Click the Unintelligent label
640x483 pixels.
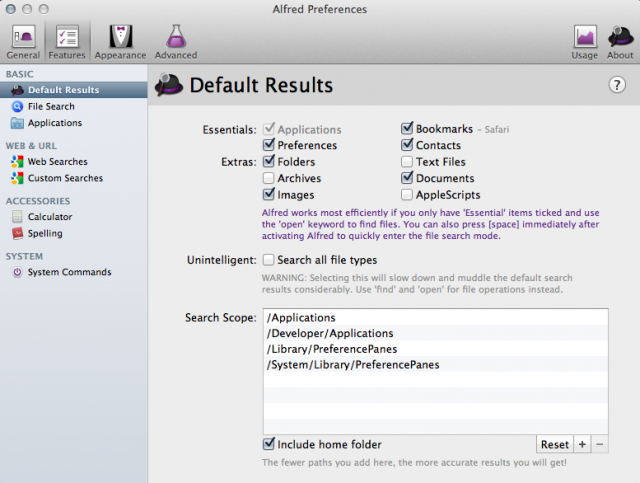click(222, 260)
